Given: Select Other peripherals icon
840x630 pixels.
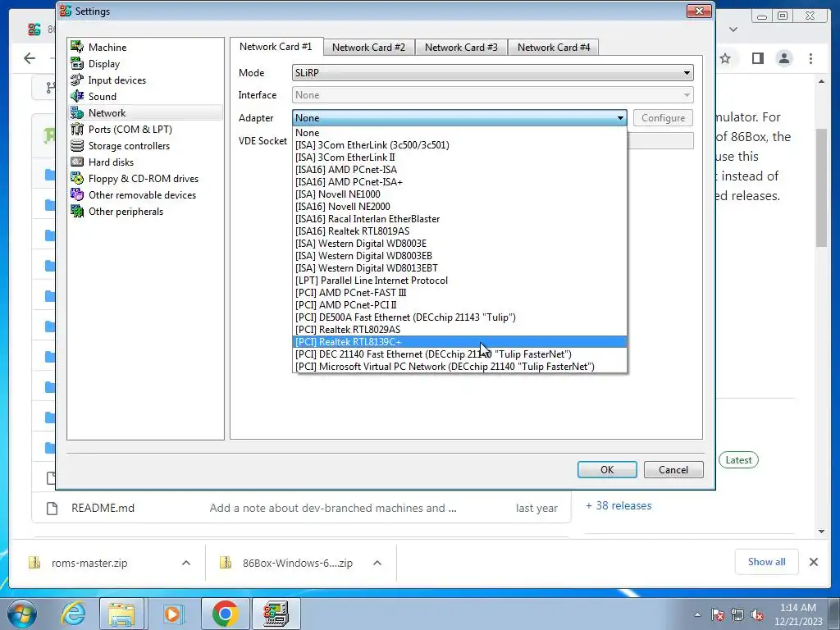Looking at the screenshot, I should pos(77,212).
